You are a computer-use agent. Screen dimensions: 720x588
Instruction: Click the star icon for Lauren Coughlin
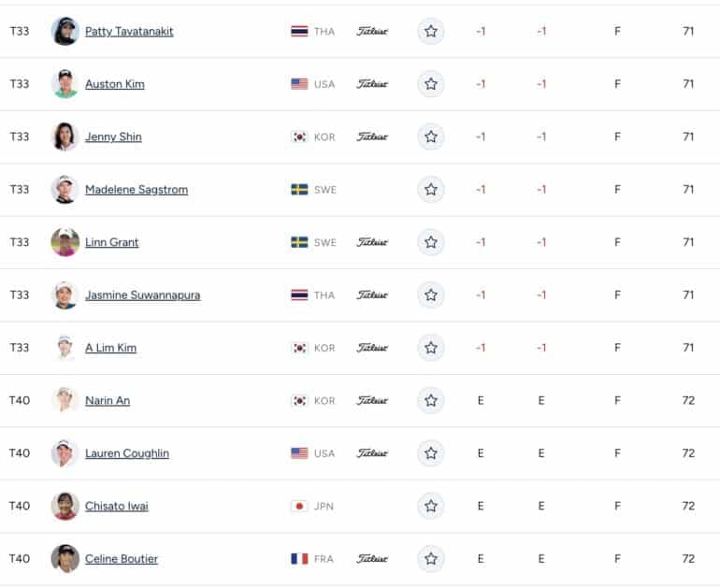point(431,453)
